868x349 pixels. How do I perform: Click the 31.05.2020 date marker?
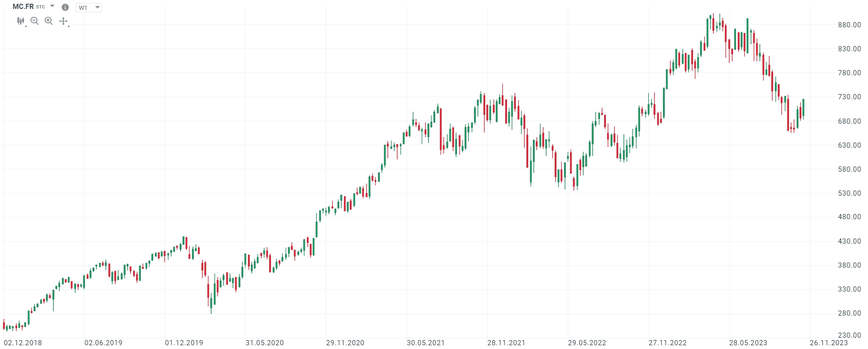pyautogui.click(x=264, y=343)
